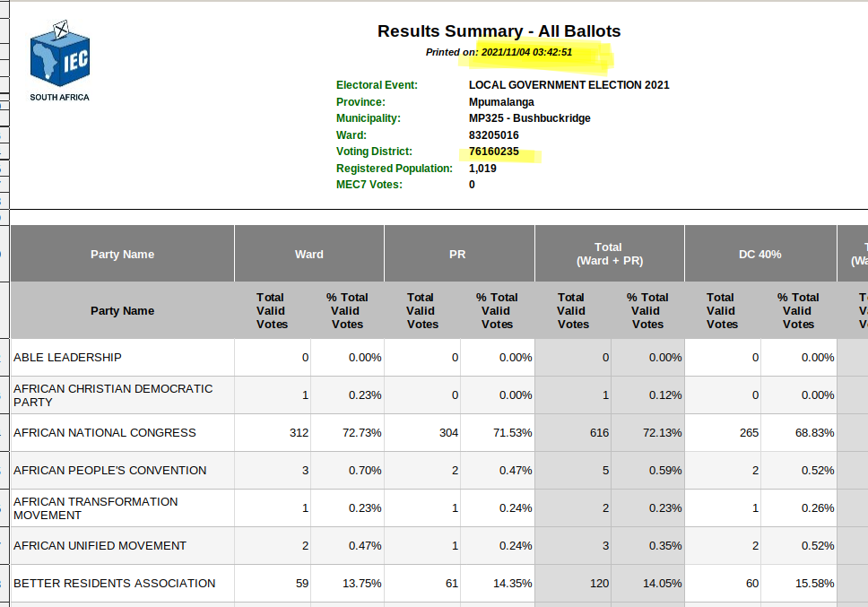Click 'AFRICAN UNIFIED MOVEMENT' party name
This screenshot has height=607, width=868.
(x=100, y=545)
